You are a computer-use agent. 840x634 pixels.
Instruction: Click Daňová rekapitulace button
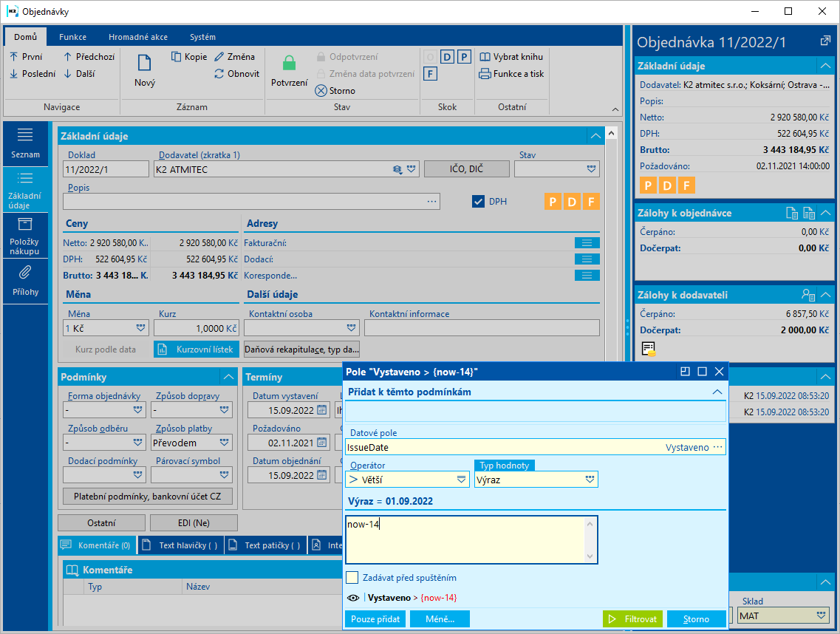pyautogui.click(x=301, y=350)
